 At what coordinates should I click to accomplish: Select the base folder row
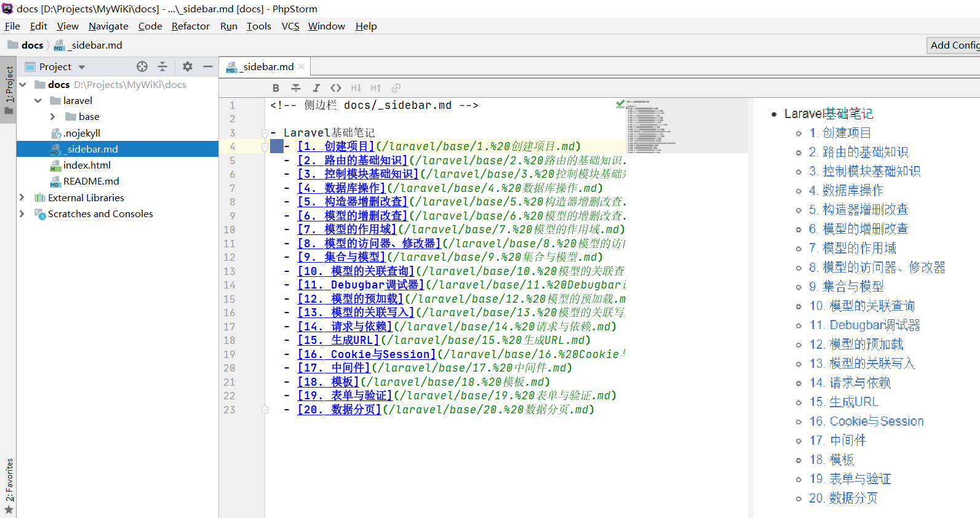118,116
